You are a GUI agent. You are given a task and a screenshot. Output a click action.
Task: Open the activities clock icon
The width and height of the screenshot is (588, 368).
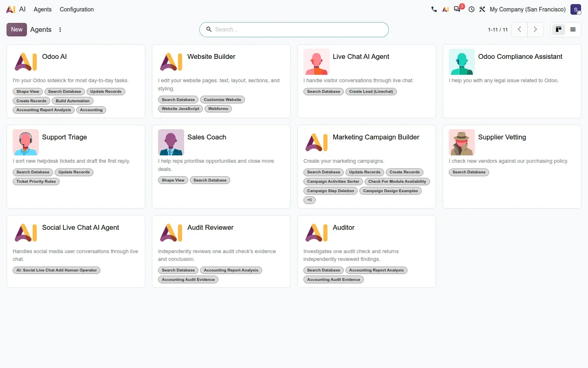(472, 9)
